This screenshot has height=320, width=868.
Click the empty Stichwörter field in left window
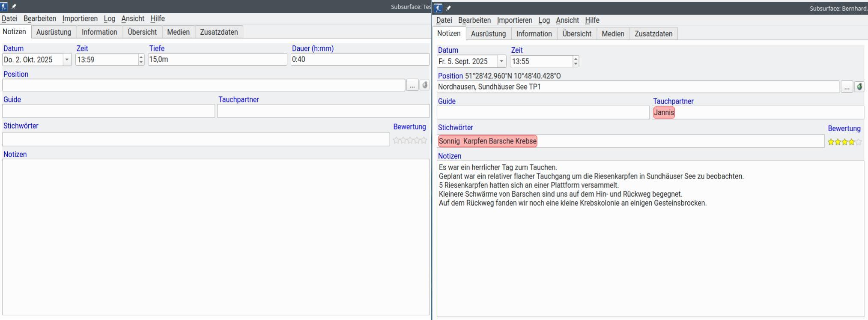[196, 139]
